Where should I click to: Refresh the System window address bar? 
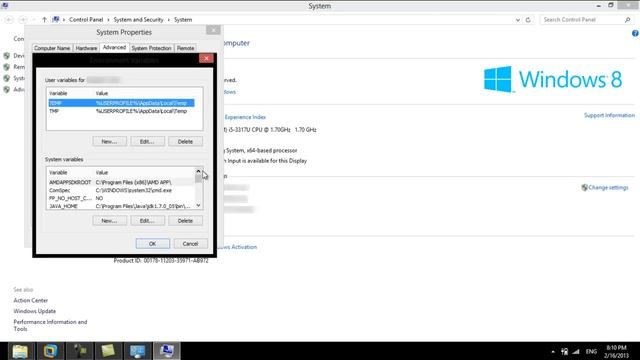[528, 20]
